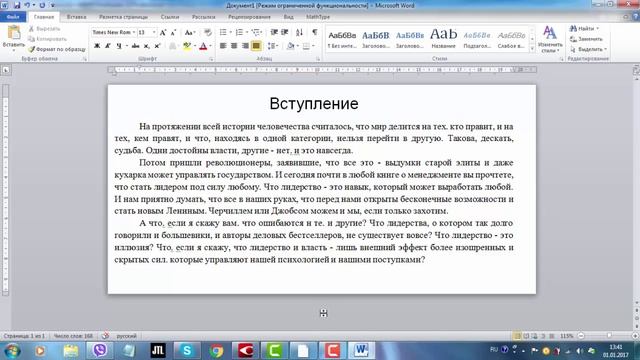The height and width of the screenshot is (360, 640).
Task: Open the Font dialog launcher
Action: (x=211, y=59)
